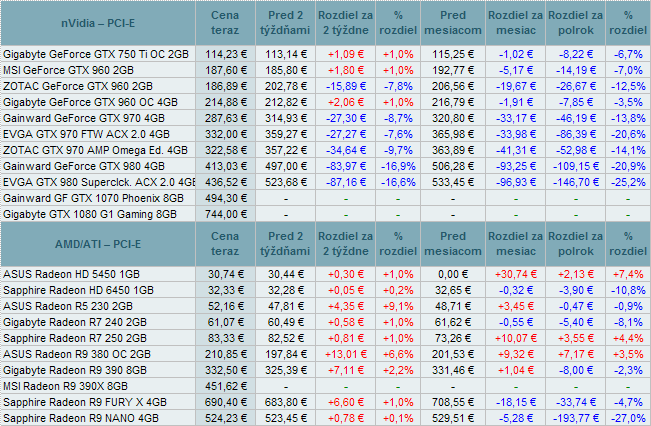This screenshot has height=426, width=651.
Task: Select Gainward GF GTX 1070 Phoenix 8GB
Action: (93, 198)
